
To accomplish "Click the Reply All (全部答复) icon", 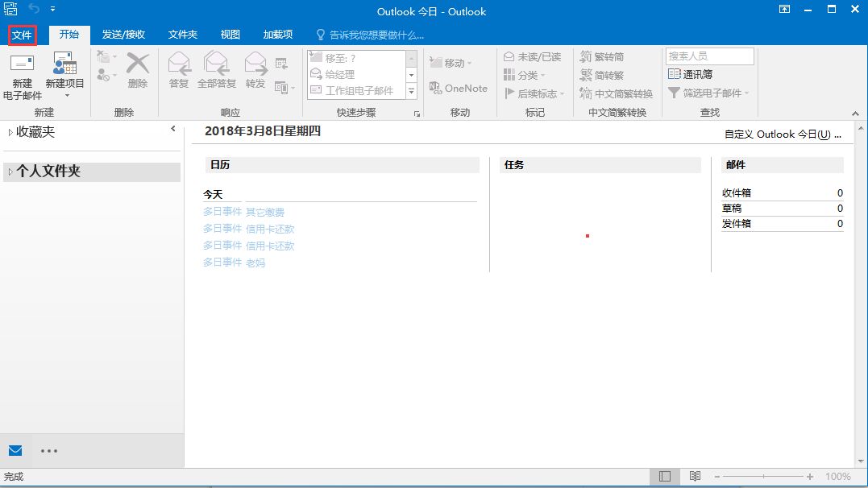I will click(217, 64).
